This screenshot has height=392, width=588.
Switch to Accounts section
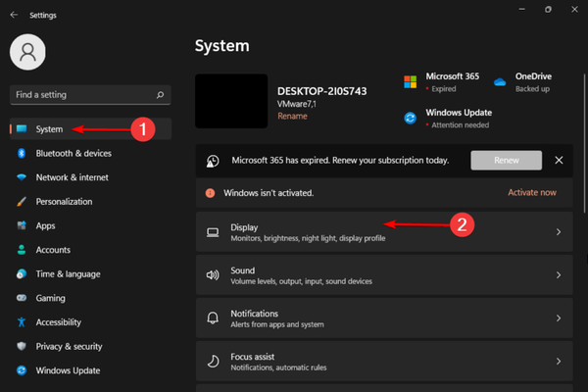point(90,250)
